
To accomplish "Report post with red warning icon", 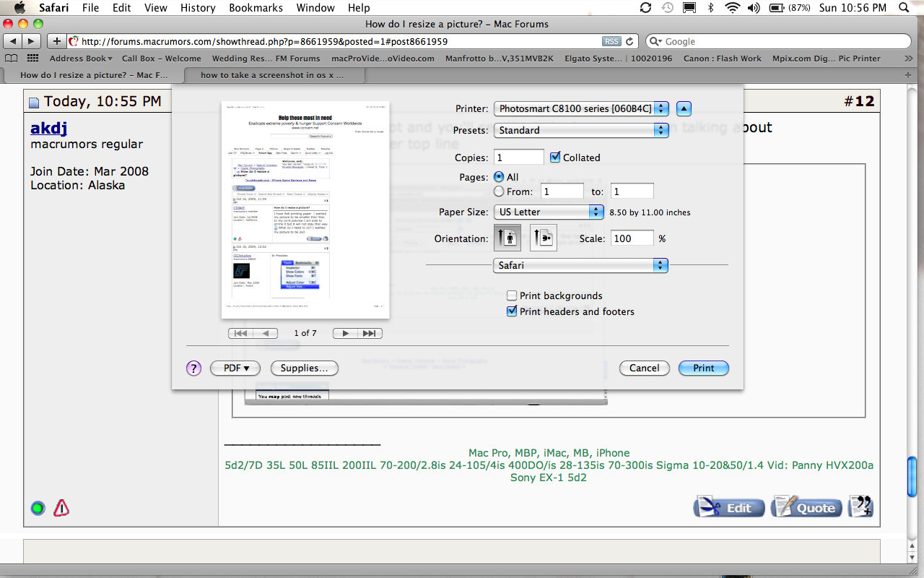I will coord(62,508).
